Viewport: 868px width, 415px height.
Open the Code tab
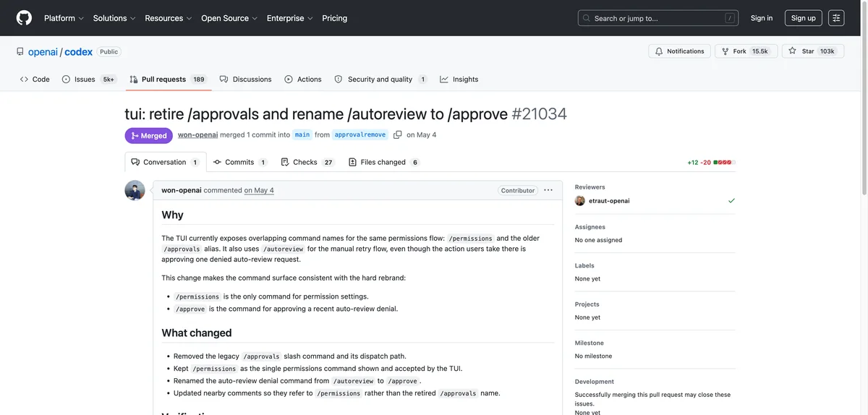(35, 80)
